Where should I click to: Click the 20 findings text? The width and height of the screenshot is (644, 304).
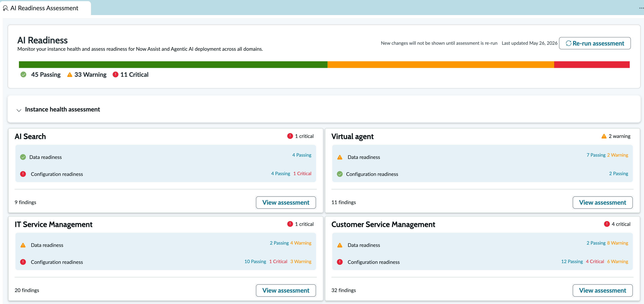[27, 290]
